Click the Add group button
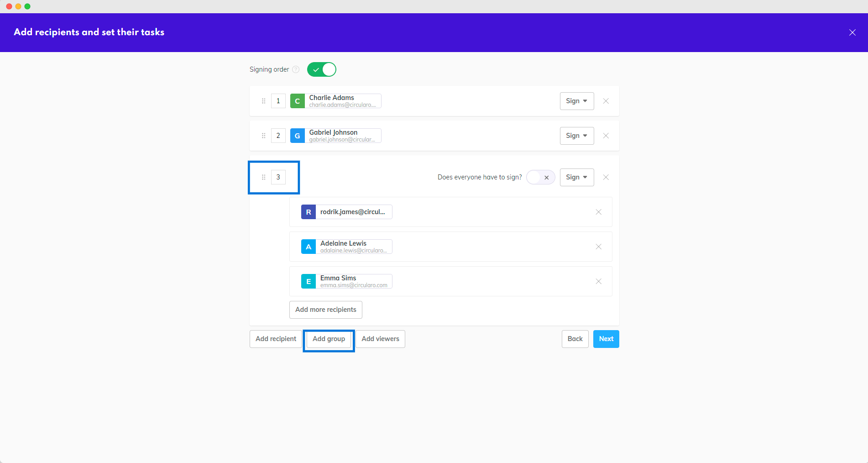 click(329, 339)
